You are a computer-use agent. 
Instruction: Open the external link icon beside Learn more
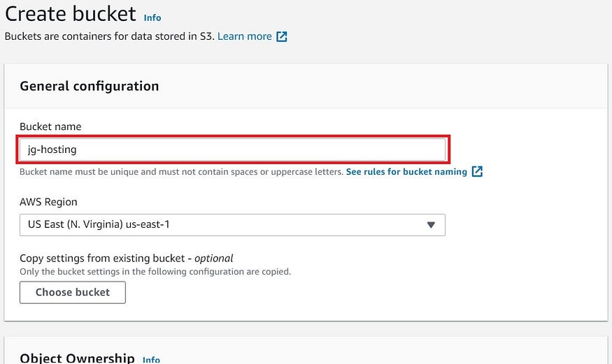click(282, 36)
